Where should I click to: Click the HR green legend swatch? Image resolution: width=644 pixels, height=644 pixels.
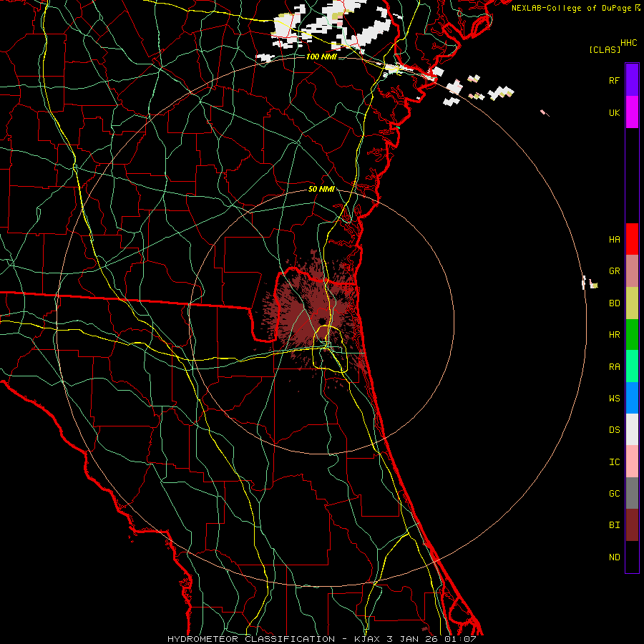[x=632, y=335]
